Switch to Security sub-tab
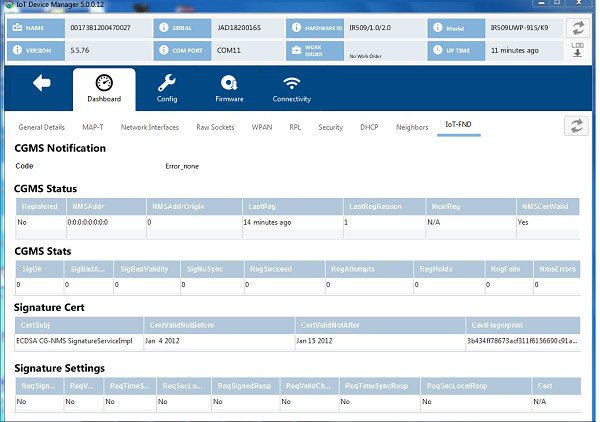600x422 pixels. coord(330,127)
